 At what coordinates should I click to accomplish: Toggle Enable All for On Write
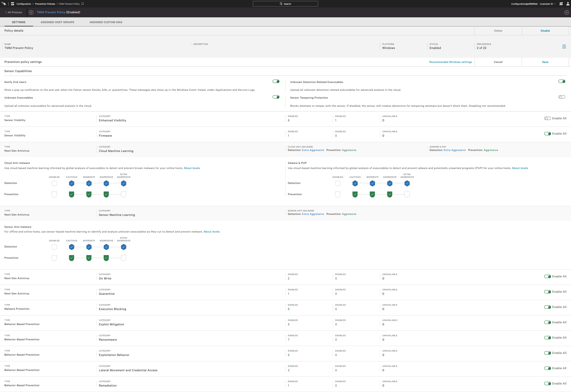click(547, 276)
